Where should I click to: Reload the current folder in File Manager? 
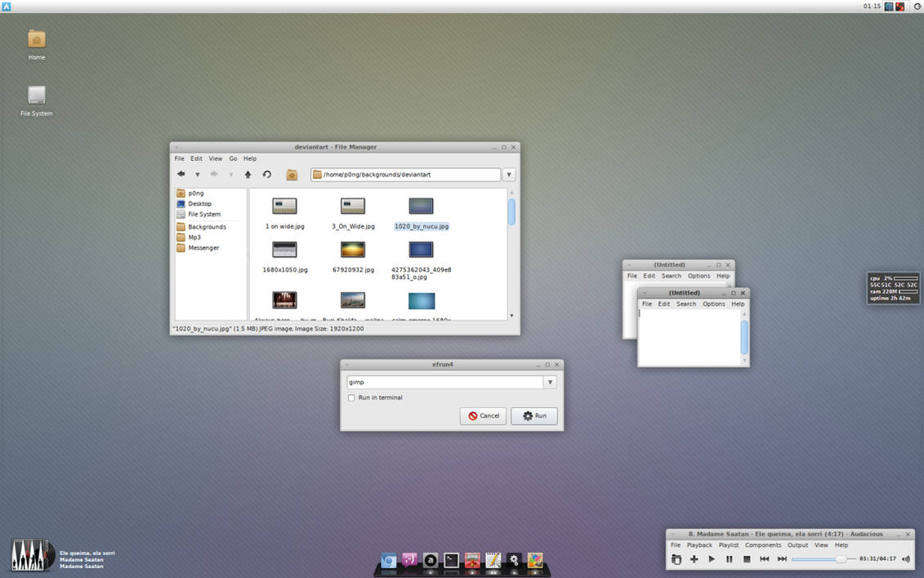pos(266,174)
